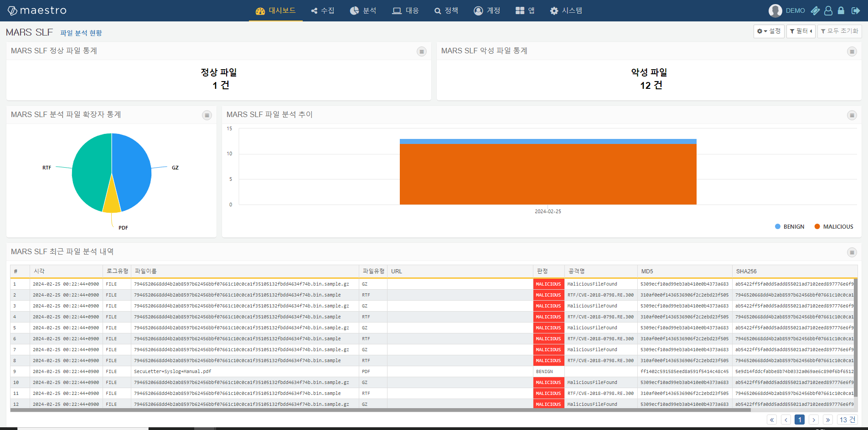
Task: Click the orange MALICIOUS bar segment
Action: (548, 174)
